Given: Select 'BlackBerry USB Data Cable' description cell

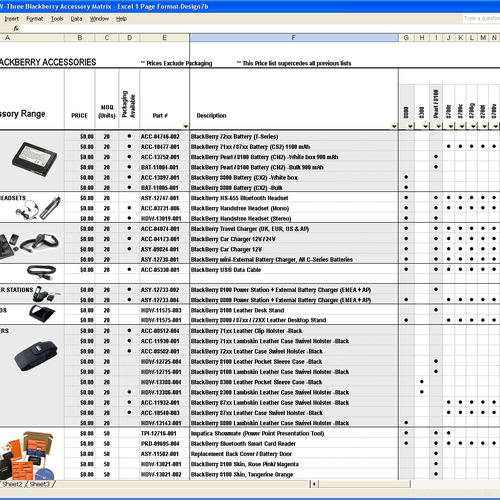Looking at the screenshot, I should click(x=294, y=270).
